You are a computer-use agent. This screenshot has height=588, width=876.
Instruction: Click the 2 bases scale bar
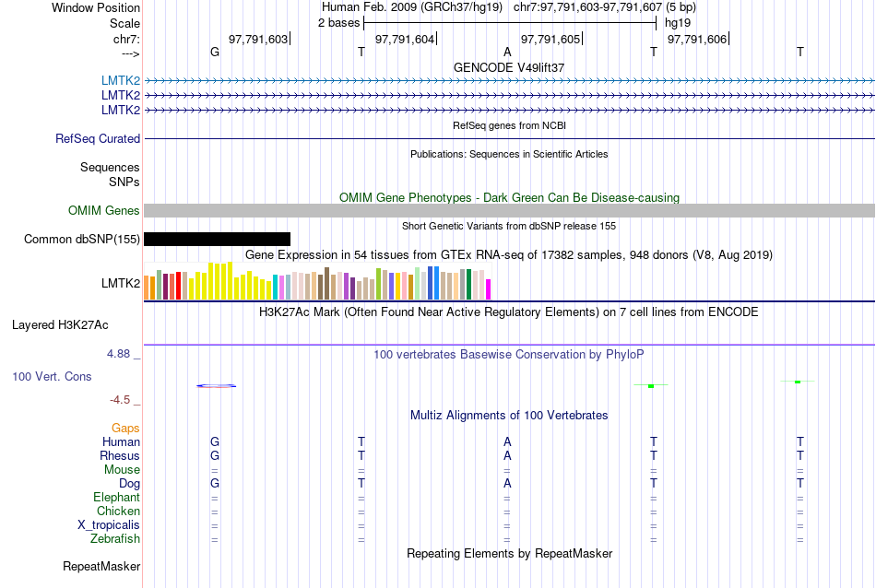coord(510,23)
